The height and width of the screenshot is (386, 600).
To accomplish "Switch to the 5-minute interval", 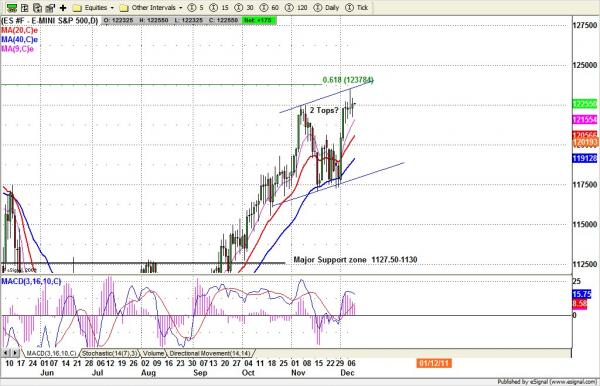I will coord(196,8).
